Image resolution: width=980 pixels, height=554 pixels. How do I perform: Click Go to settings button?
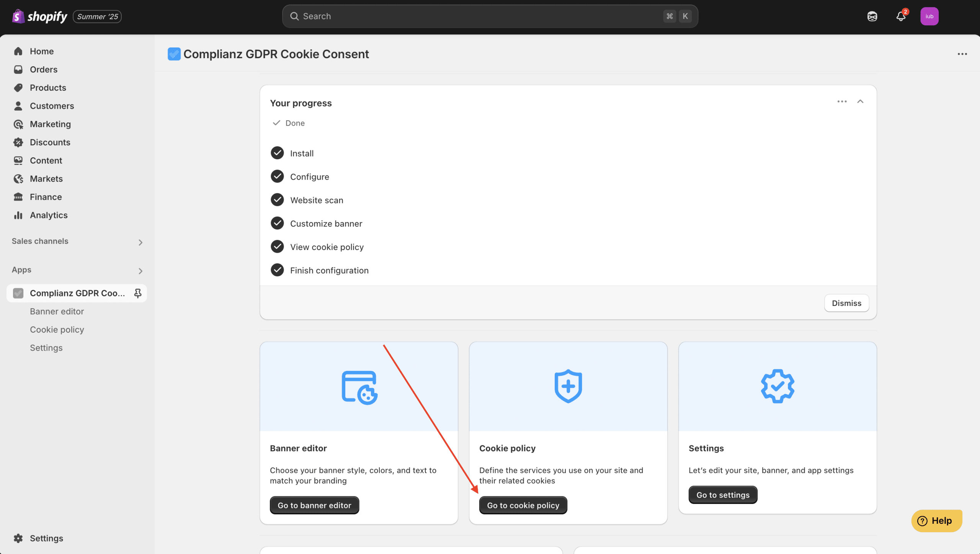[723, 495]
